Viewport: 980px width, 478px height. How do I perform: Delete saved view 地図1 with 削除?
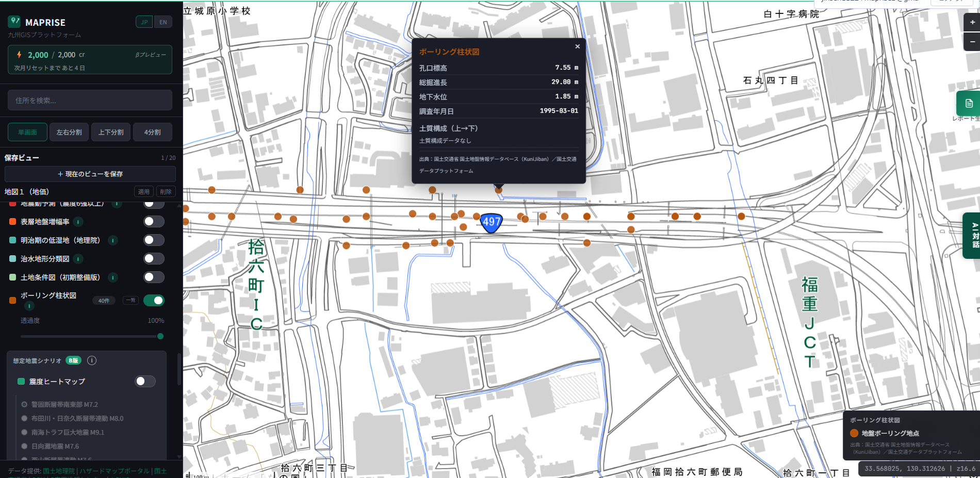point(166,192)
